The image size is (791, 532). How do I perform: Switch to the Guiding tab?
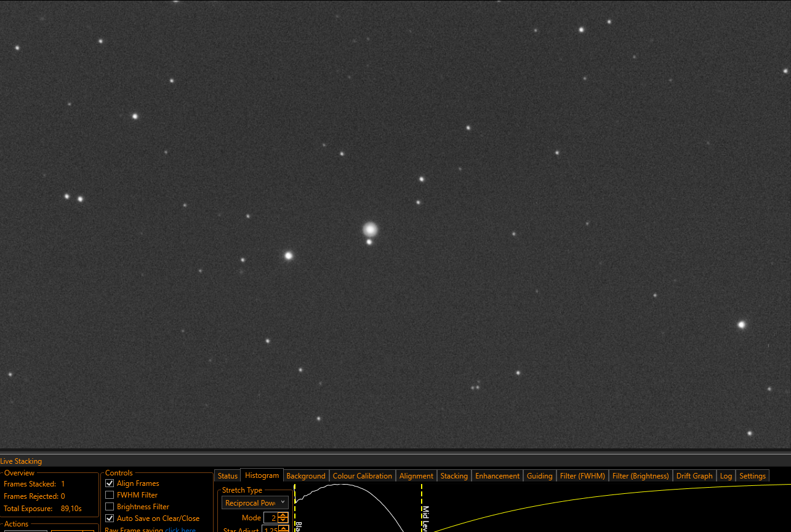540,476
